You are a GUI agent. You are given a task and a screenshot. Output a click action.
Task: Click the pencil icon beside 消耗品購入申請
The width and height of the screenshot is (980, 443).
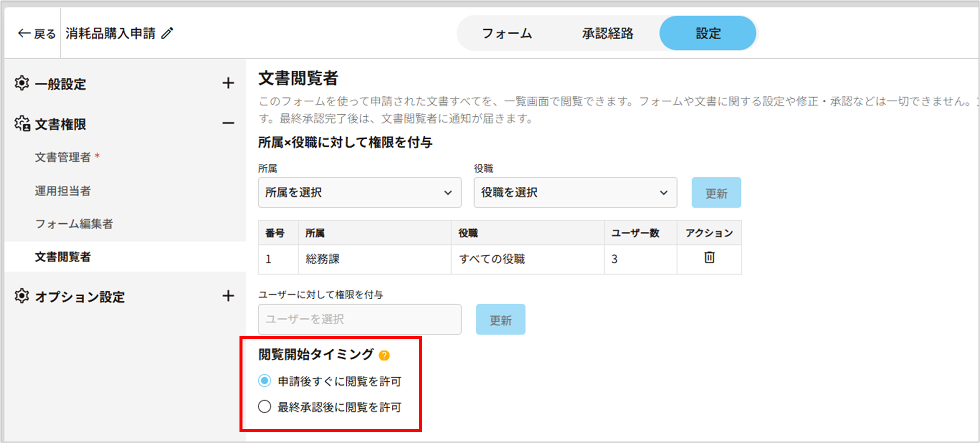pyautogui.click(x=167, y=34)
